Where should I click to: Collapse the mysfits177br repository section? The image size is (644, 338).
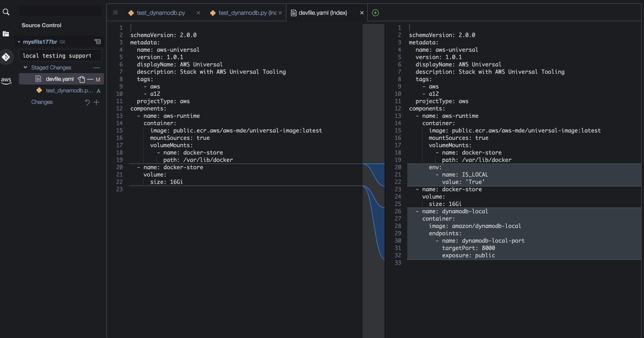pyautogui.click(x=18, y=41)
